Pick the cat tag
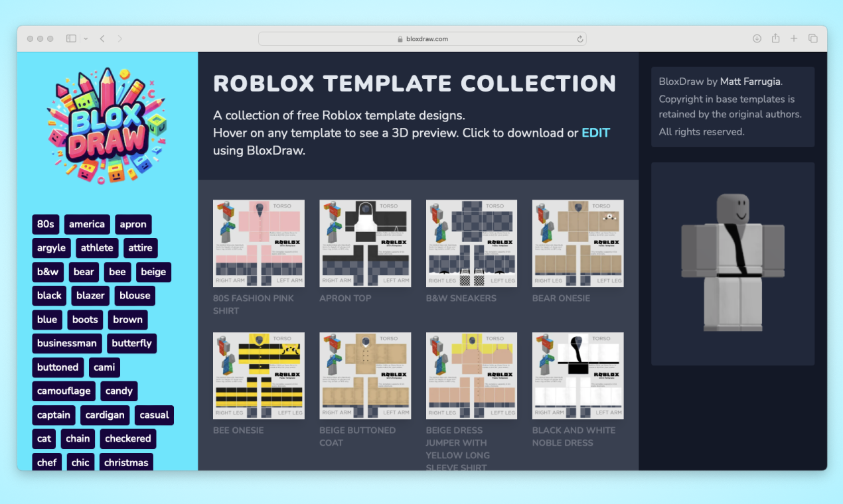Viewport: 843px width, 504px height. pyautogui.click(x=44, y=439)
